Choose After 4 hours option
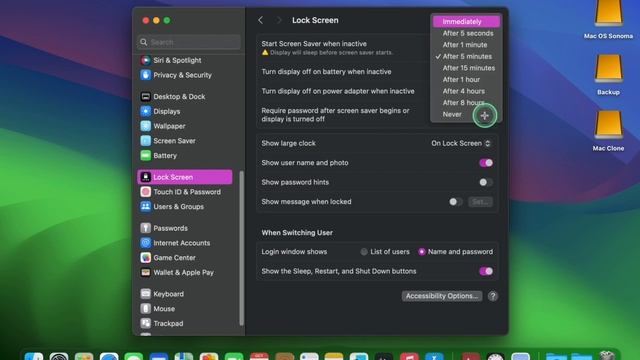 (466, 91)
